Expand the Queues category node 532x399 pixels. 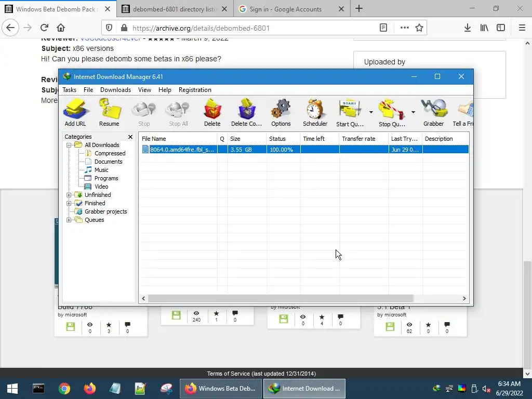[x=69, y=220]
